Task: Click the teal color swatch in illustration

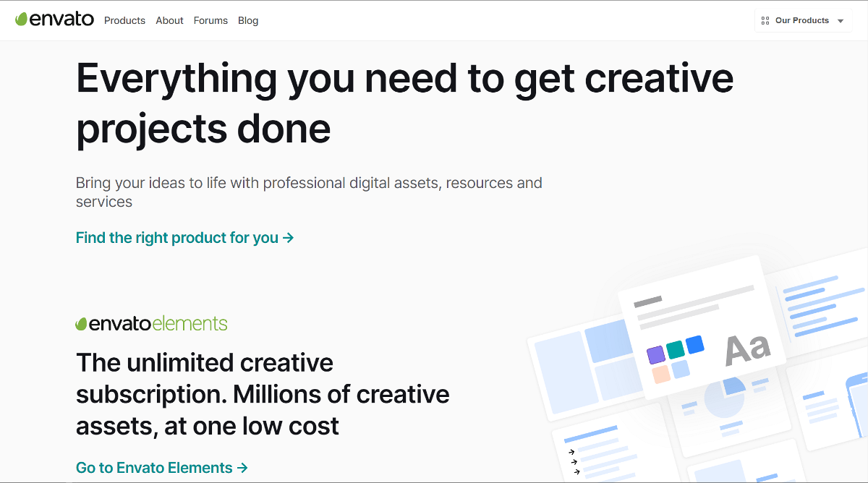Action: pyautogui.click(x=676, y=350)
